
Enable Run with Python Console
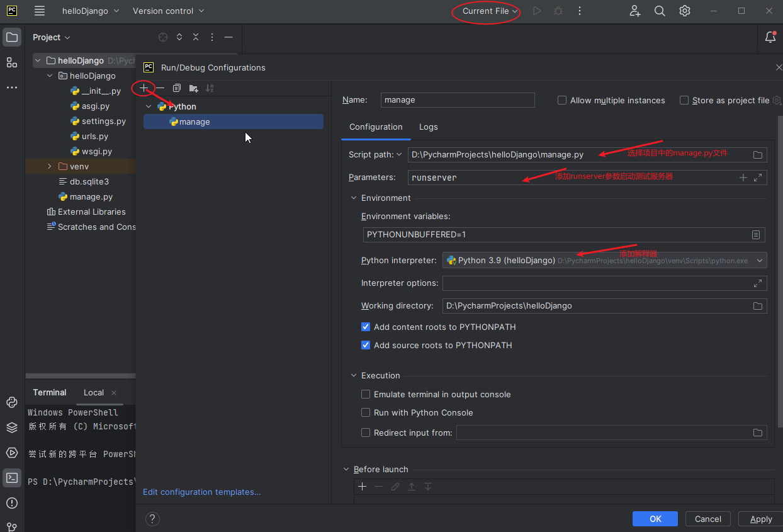[x=366, y=412]
